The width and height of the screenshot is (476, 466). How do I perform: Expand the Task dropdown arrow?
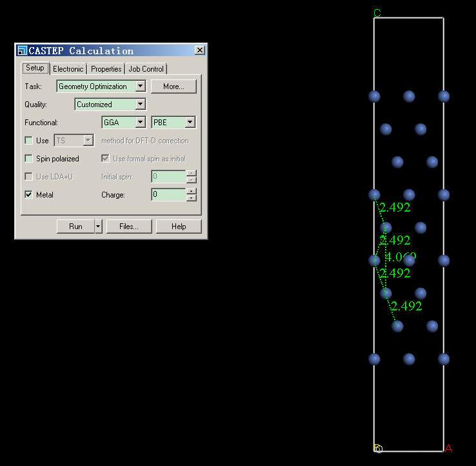pos(140,86)
